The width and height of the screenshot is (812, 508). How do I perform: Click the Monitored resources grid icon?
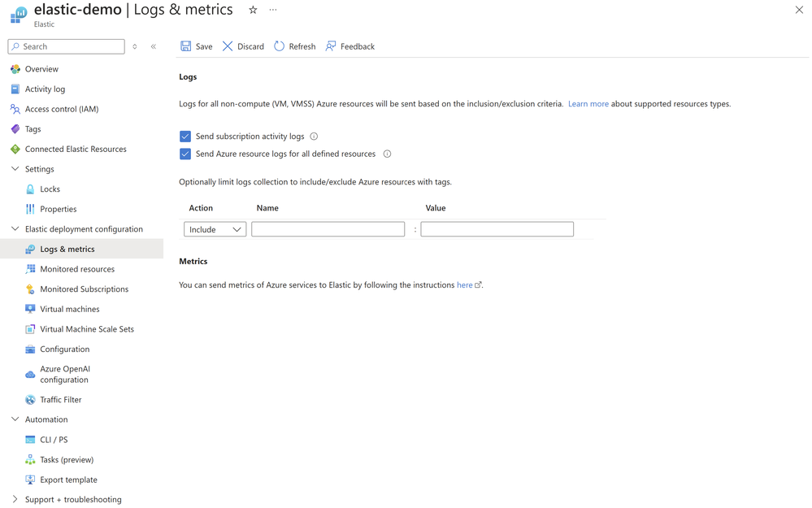pos(31,269)
